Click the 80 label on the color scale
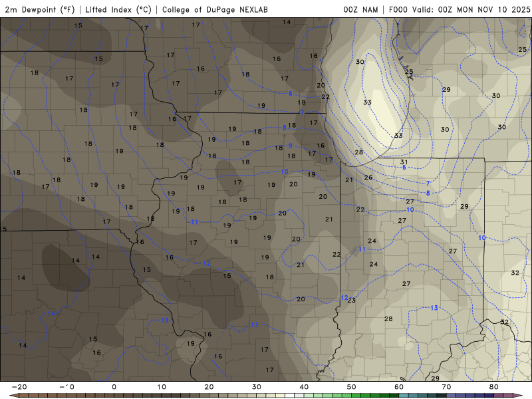The width and height of the screenshot is (532, 399). tap(494, 387)
